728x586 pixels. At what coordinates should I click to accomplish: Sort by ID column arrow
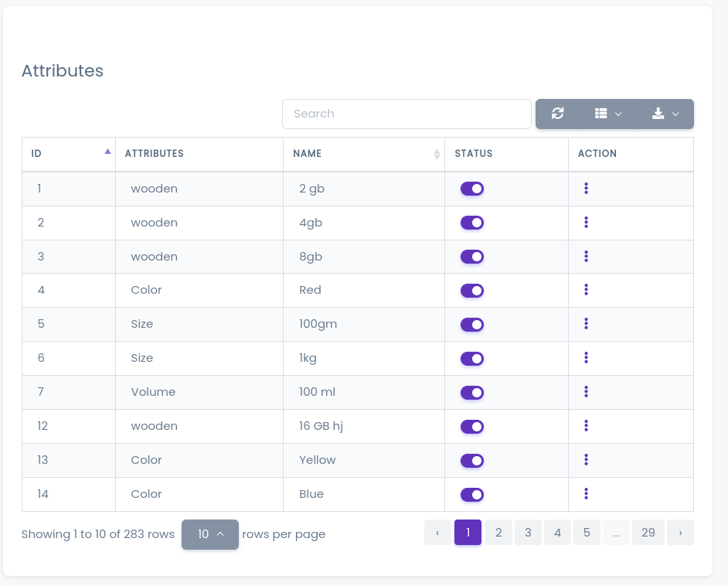click(x=107, y=152)
